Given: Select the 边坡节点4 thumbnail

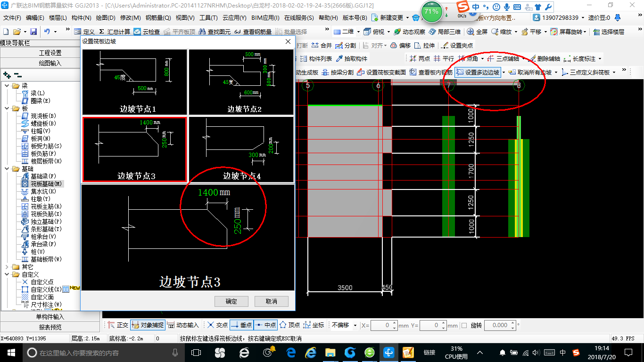Looking at the screenshot, I should pyautogui.click(x=241, y=149).
